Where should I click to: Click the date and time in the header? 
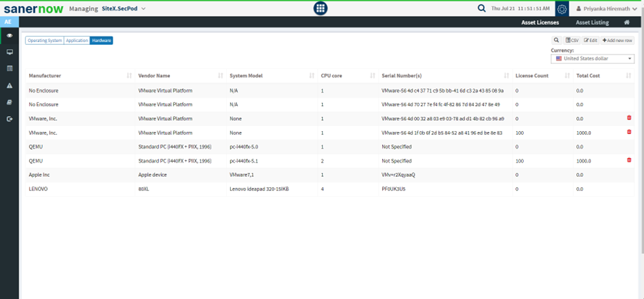520,8
